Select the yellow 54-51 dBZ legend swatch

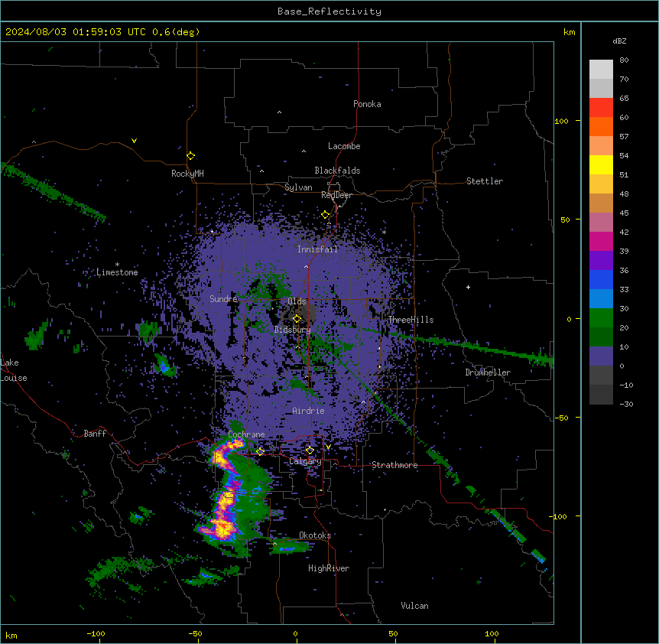pos(601,165)
